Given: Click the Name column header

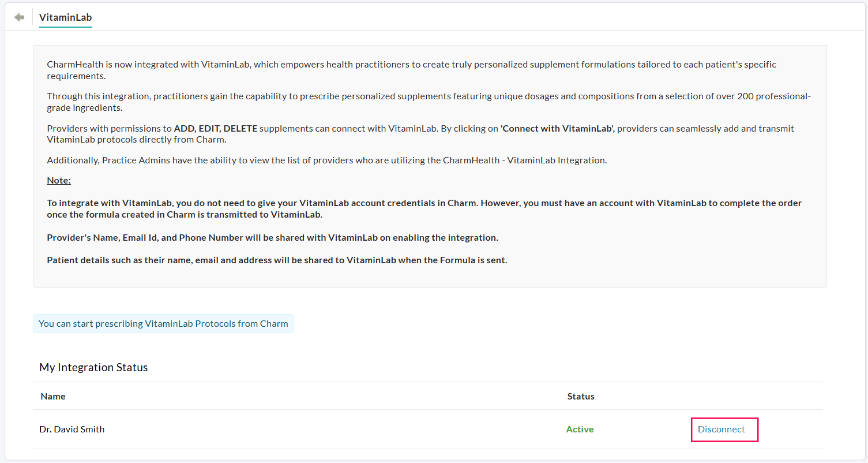Looking at the screenshot, I should [x=53, y=397].
